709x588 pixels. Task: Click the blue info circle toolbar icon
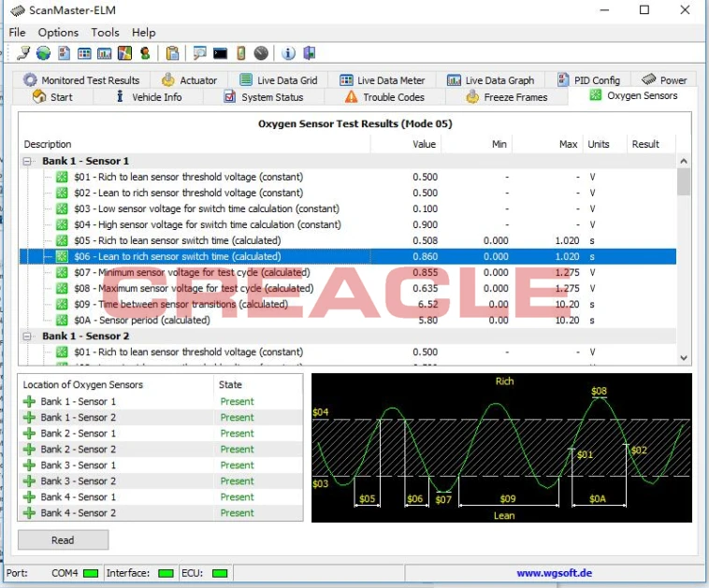tap(288, 53)
